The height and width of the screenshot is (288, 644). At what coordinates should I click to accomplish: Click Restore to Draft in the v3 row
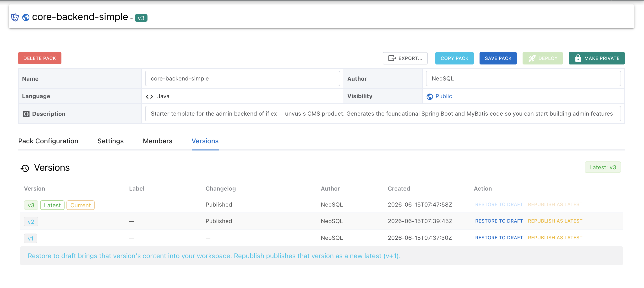click(x=499, y=205)
